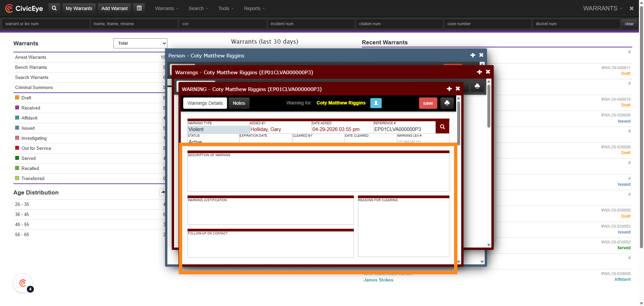Close the Warnings list window
The image size is (644, 306).
pos(488,72)
